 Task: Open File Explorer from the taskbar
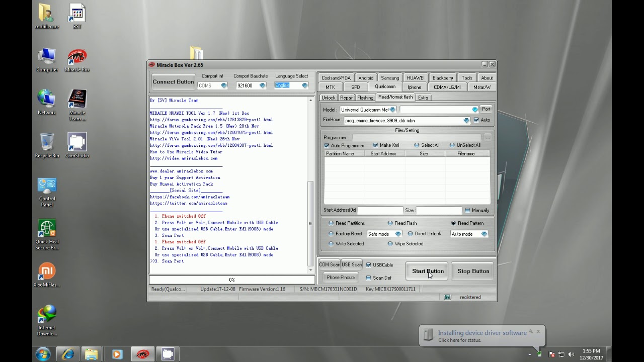coord(92,354)
